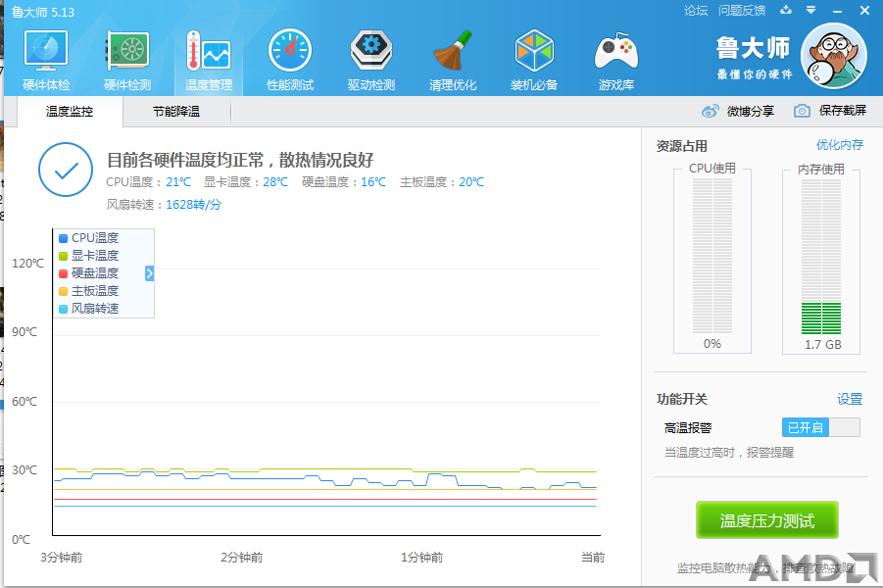The image size is (883, 588).
Task: Open the 设置 settings link
Action: point(850,399)
